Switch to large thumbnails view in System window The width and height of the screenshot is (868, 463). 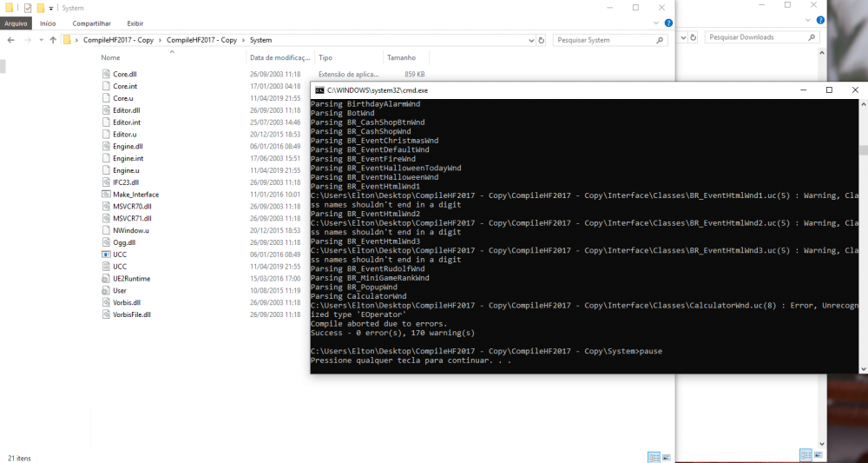(666, 457)
